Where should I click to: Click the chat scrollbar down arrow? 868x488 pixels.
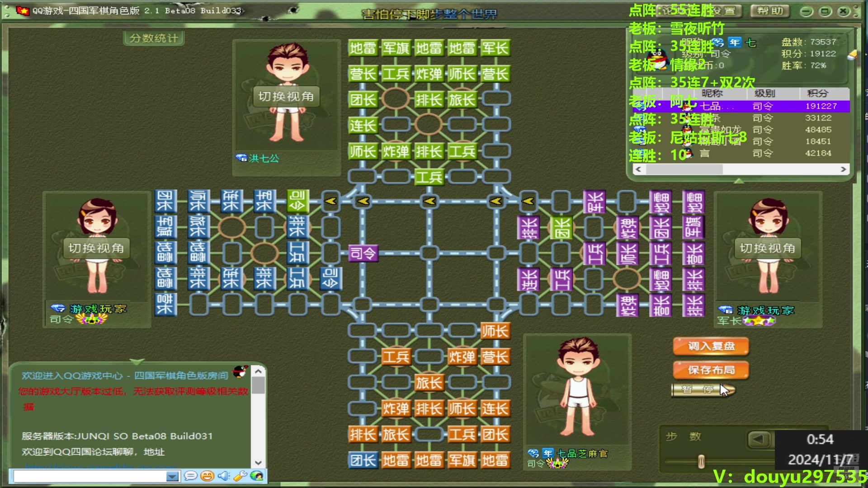[258, 463]
